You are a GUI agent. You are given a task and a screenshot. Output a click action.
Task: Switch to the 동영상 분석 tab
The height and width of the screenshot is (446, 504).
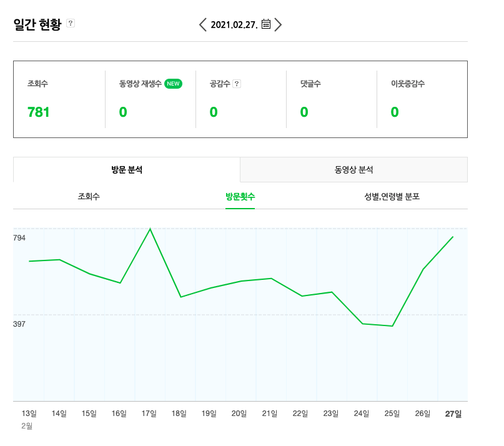tap(353, 170)
